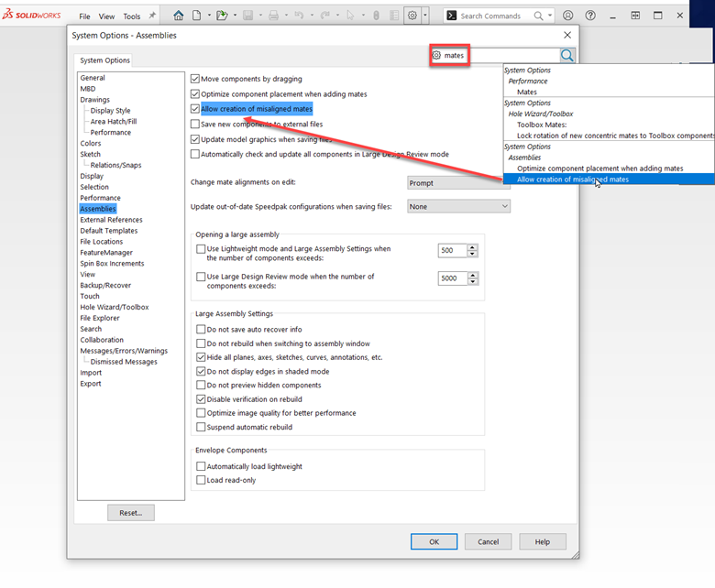Click the options search magnifier button
Screen dimensions: 715x588
click(566, 56)
